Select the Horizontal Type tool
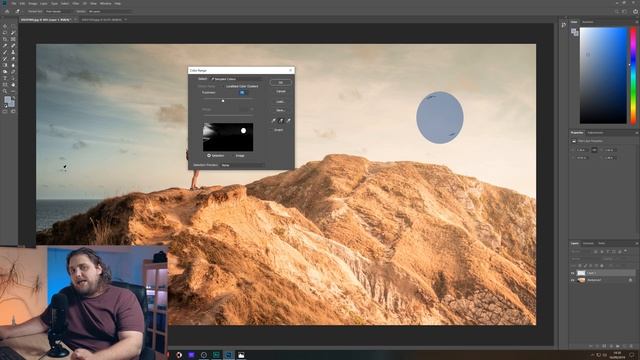The image size is (640, 360). click(5, 78)
